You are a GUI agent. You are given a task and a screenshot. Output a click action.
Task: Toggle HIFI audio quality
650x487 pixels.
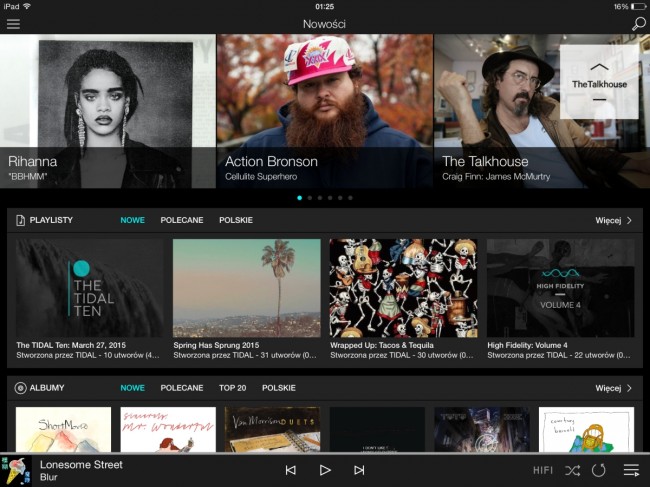pyautogui.click(x=543, y=470)
